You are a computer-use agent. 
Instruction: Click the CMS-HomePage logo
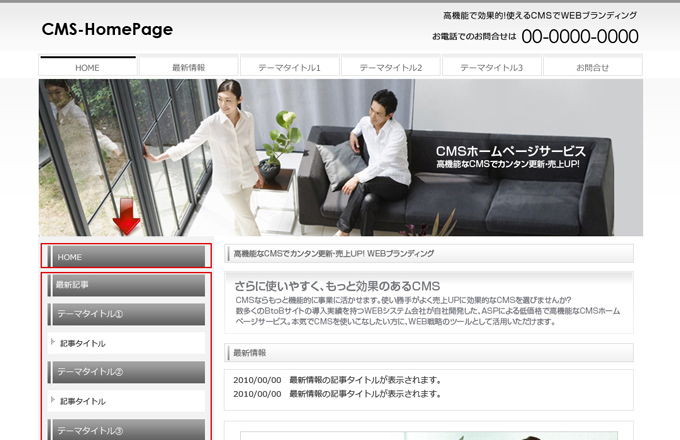tap(107, 30)
